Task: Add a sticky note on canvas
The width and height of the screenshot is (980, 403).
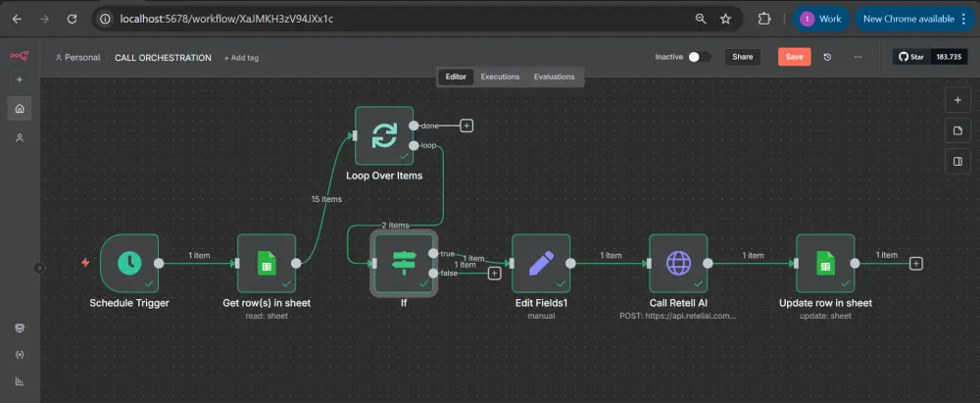Action: point(957,130)
